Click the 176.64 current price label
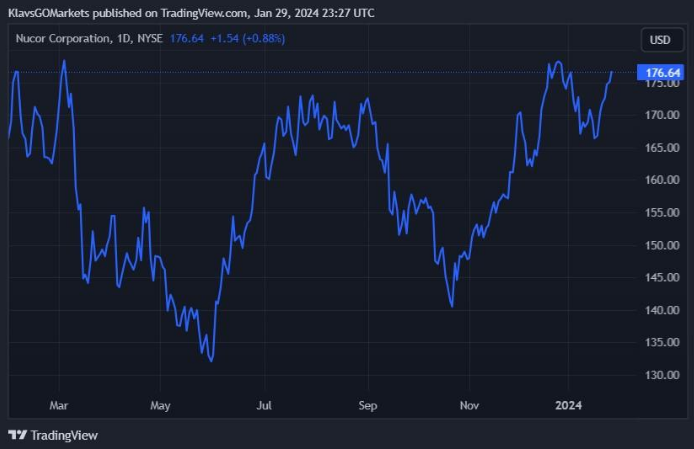 (660, 72)
